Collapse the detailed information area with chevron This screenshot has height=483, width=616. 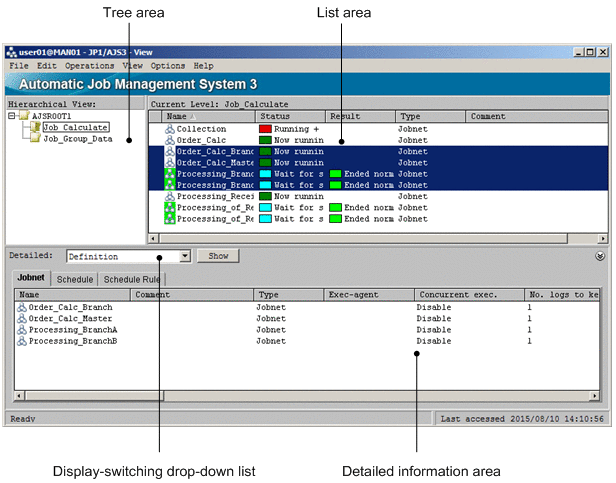(x=598, y=256)
